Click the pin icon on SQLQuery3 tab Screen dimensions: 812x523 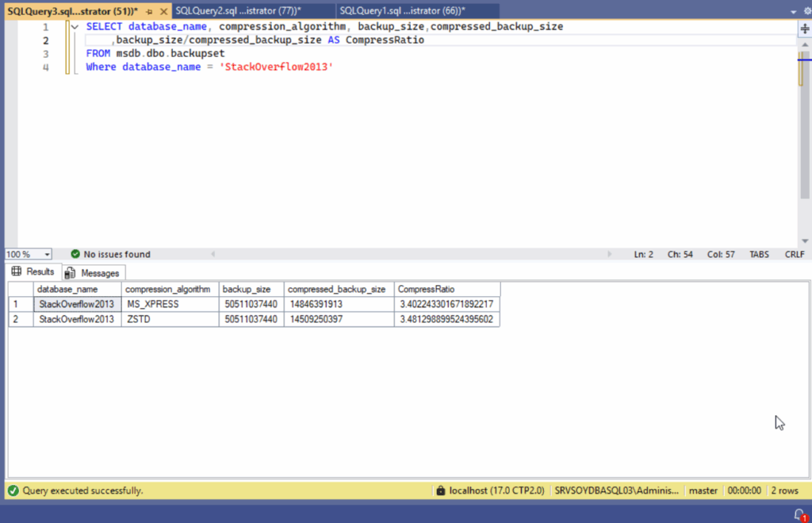tap(148, 10)
